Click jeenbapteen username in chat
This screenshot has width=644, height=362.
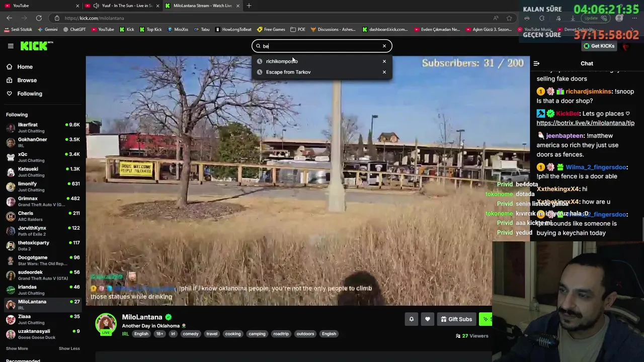[565, 136]
